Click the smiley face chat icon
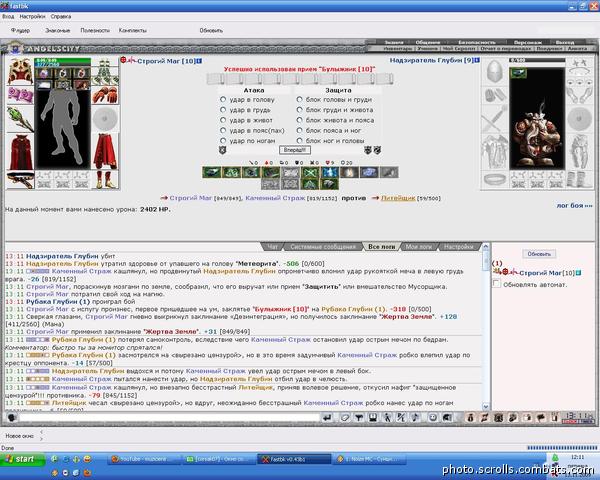The height and width of the screenshot is (480, 600). (433, 418)
